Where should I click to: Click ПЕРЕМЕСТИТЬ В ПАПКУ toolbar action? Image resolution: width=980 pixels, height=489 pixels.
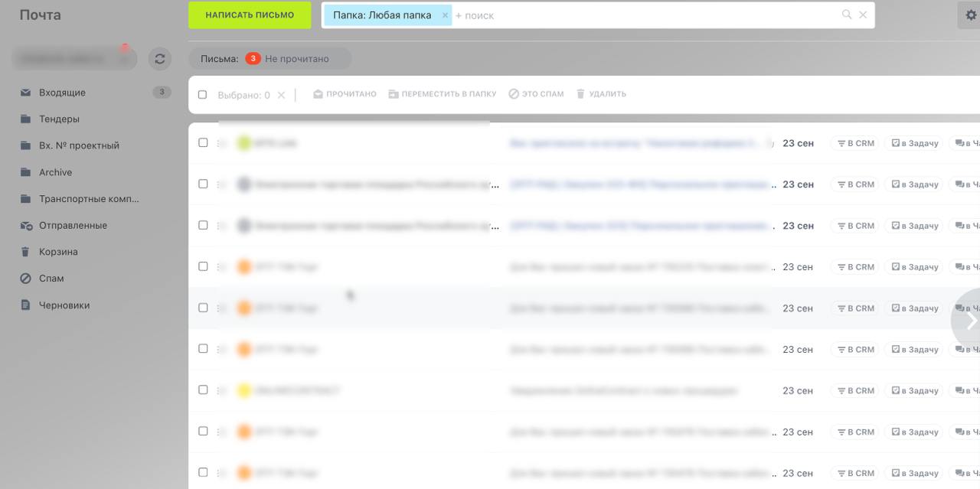(442, 94)
